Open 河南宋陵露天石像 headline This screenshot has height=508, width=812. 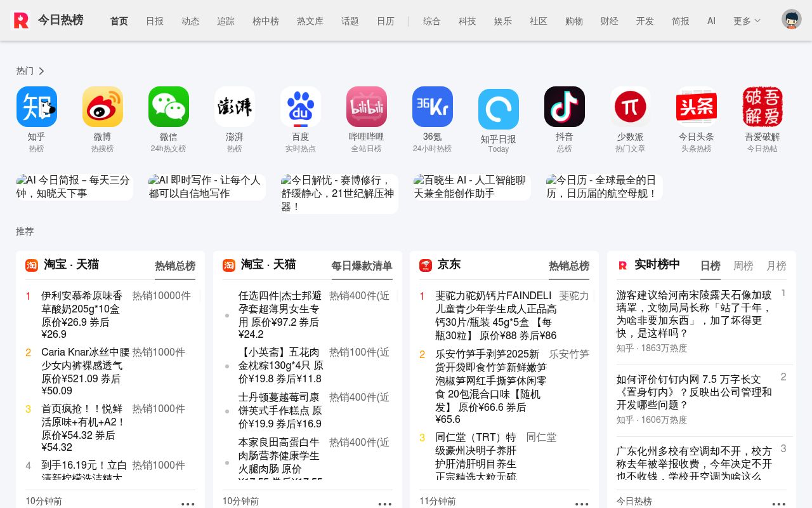point(695,314)
